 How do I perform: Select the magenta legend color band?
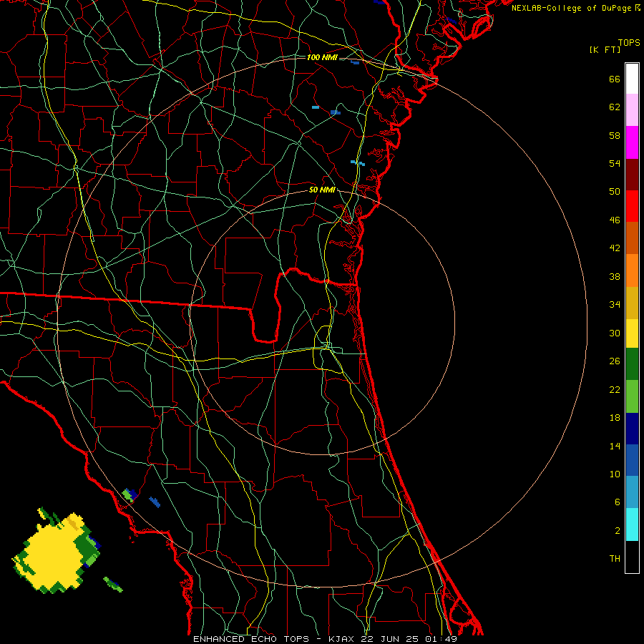[632, 142]
